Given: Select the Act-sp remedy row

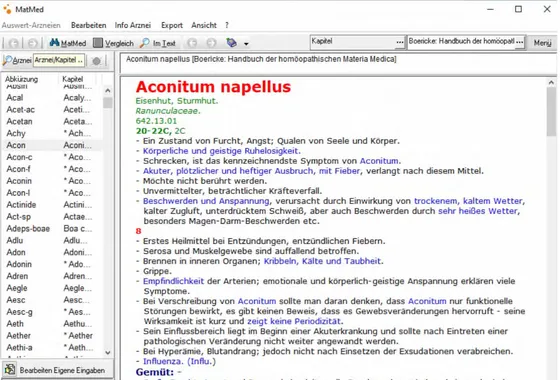Looking at the screenshot, I should pyautogui.click(x=52, y=216).
